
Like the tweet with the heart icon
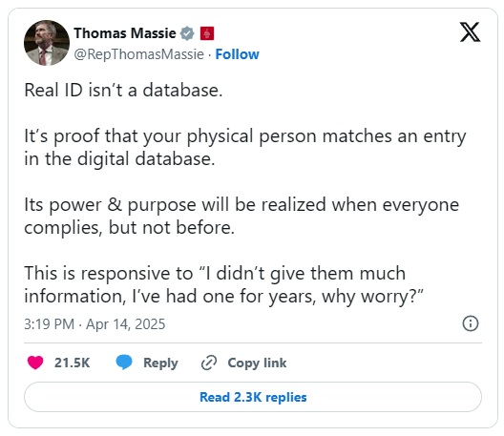pyautogui.click(x=35, y=363)
